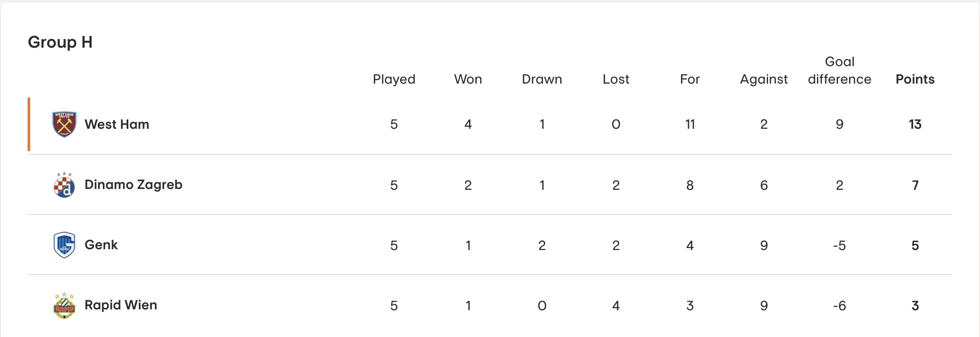Click the Lost column header

pos(616,79)
